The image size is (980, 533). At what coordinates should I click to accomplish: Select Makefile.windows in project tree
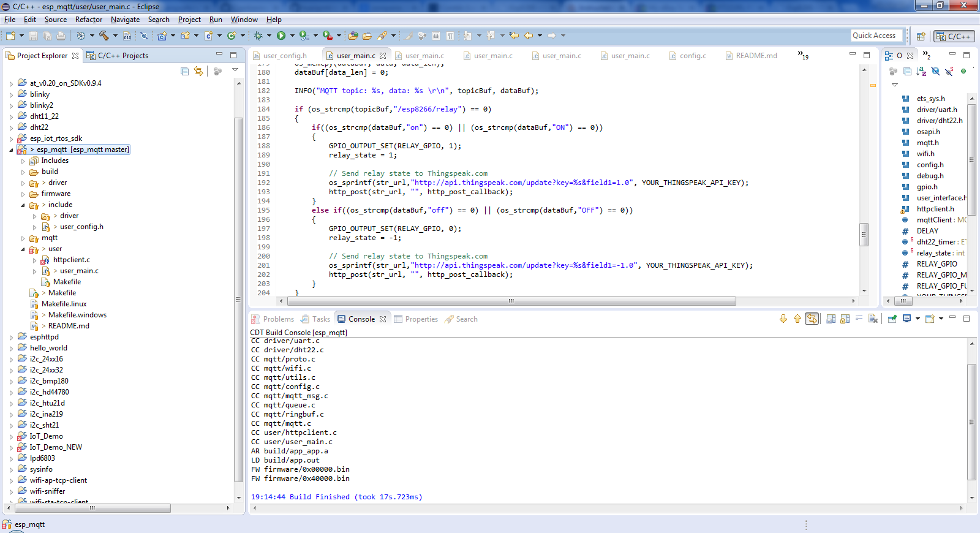pyautogui.click(x=77, y=315)
